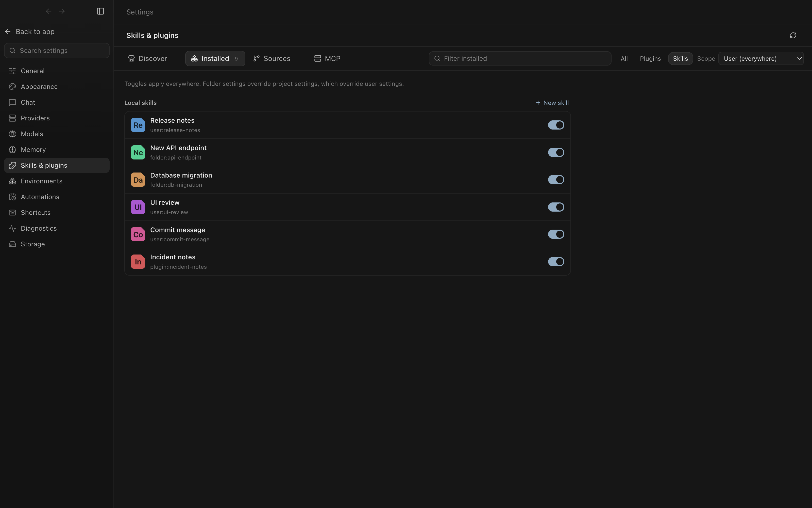812x508 pixels.
Task: Click the navigate back arrow icon
Action: tap(49, 11)
